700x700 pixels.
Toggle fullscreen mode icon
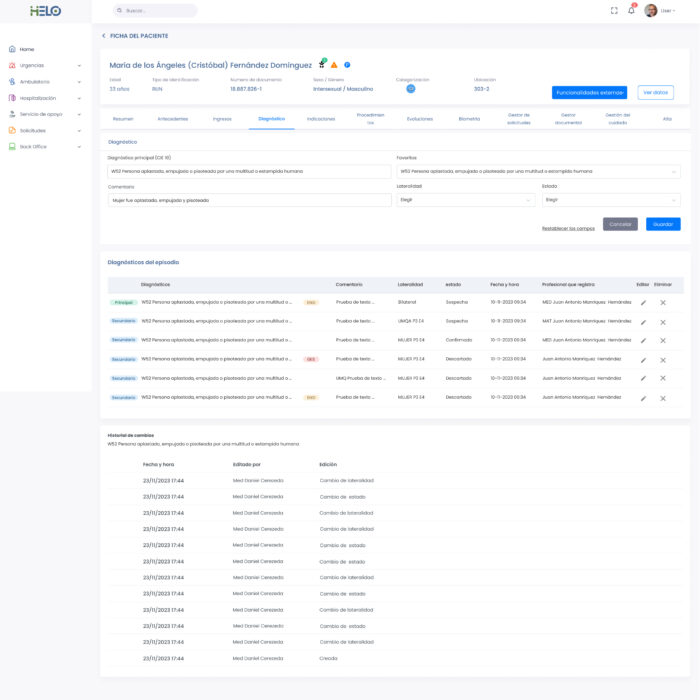(x=614, y=11)
